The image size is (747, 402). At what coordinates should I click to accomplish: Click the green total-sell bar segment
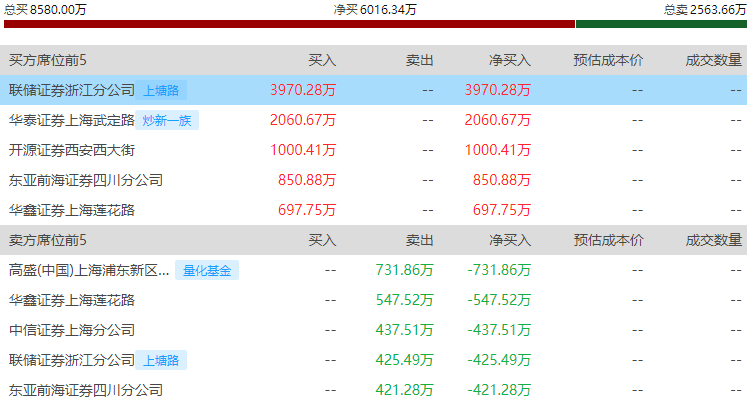(661, 24)
